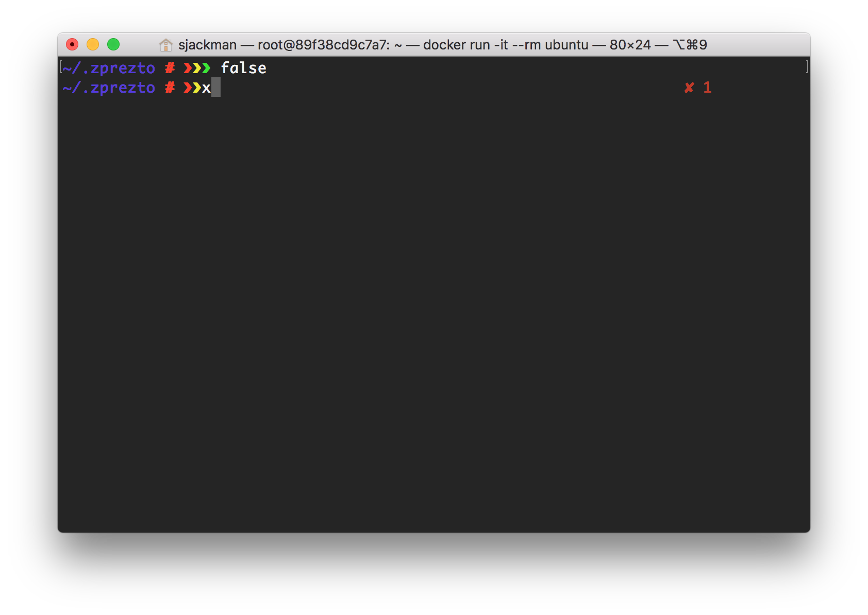Minimize the terminal with yellow button
The image size is (868, 615).
(x=93, y=45)
